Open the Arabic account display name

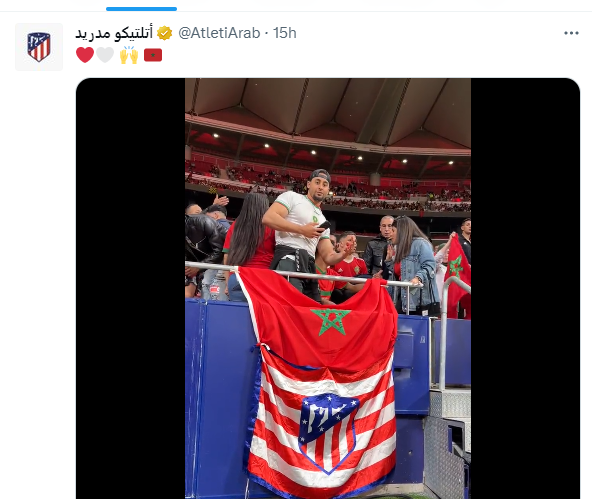point(114,33)
